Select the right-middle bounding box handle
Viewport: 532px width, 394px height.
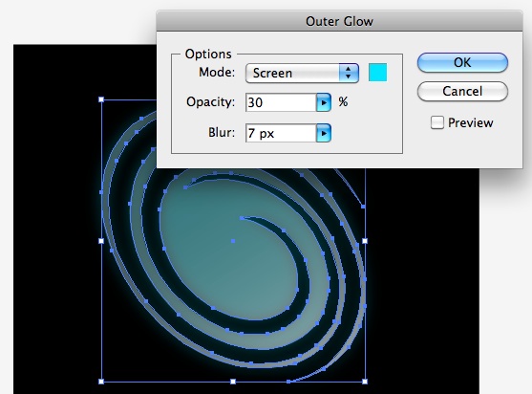(365, 241)
